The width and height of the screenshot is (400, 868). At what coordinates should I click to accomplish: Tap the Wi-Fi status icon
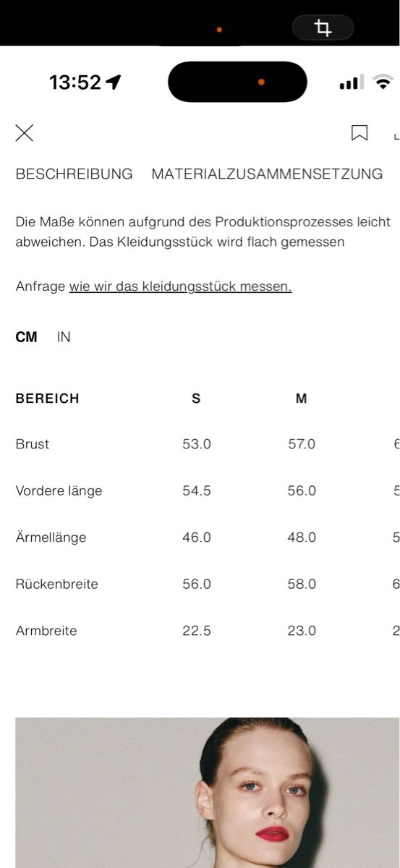[383, 82]
